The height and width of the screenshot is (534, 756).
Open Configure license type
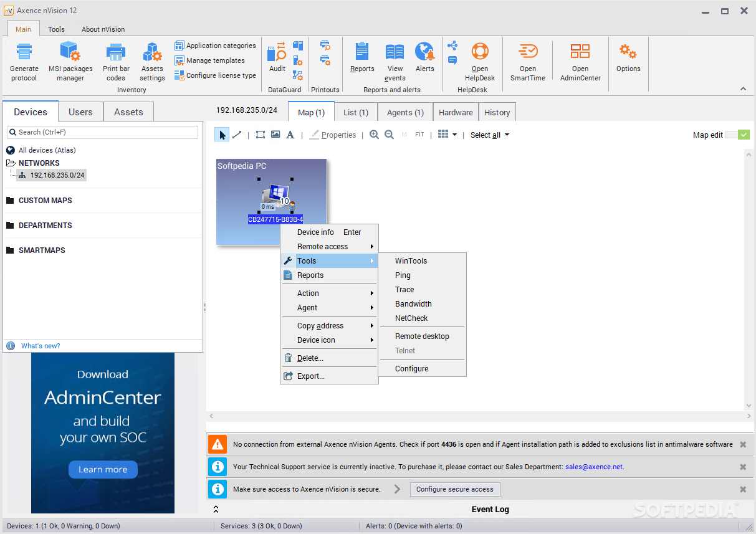click(x=215, y=75)
